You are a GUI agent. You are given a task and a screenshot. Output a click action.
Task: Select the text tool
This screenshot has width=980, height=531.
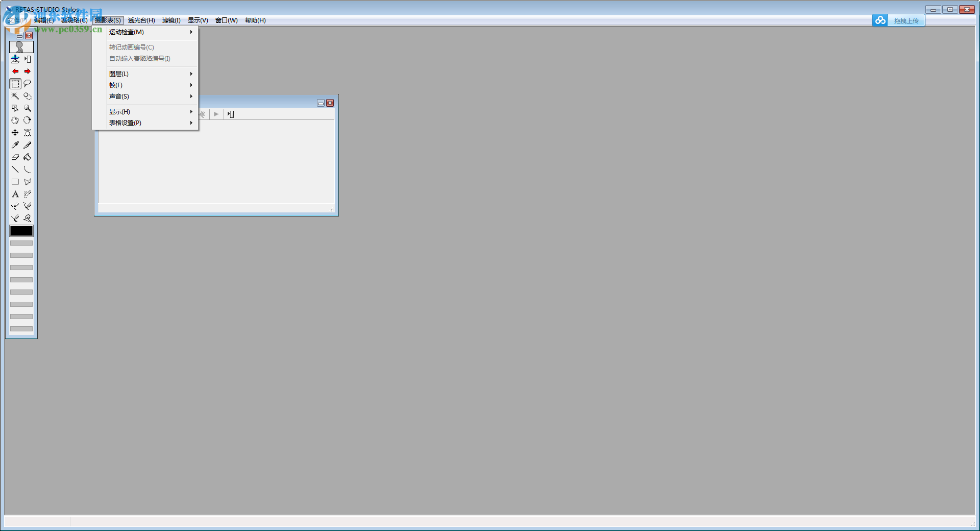(15, 194)
